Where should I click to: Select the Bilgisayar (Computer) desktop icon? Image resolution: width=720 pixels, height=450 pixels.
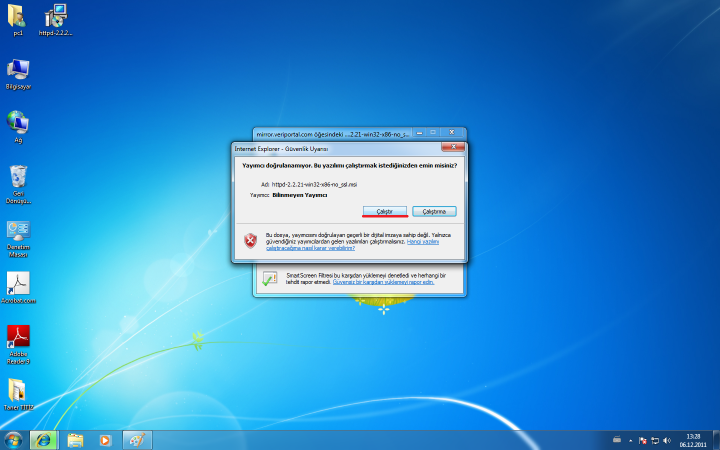point(18,70)
